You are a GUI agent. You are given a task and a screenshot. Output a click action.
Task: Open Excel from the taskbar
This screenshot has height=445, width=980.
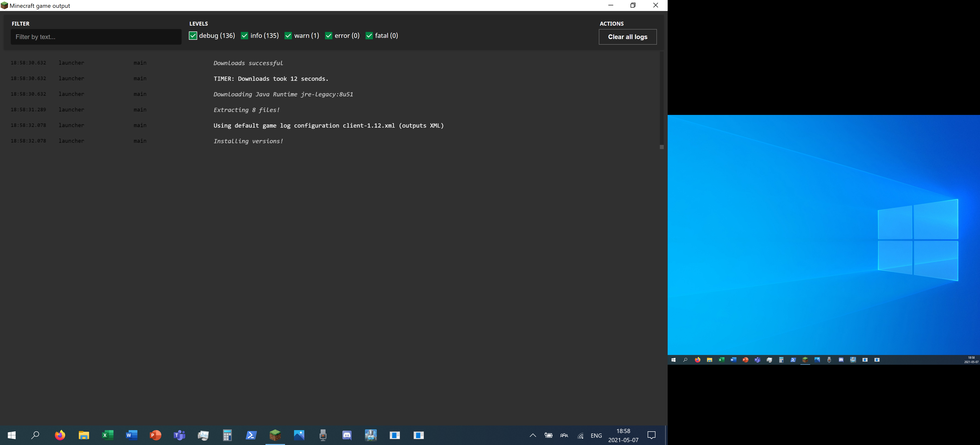pos(108,435)
